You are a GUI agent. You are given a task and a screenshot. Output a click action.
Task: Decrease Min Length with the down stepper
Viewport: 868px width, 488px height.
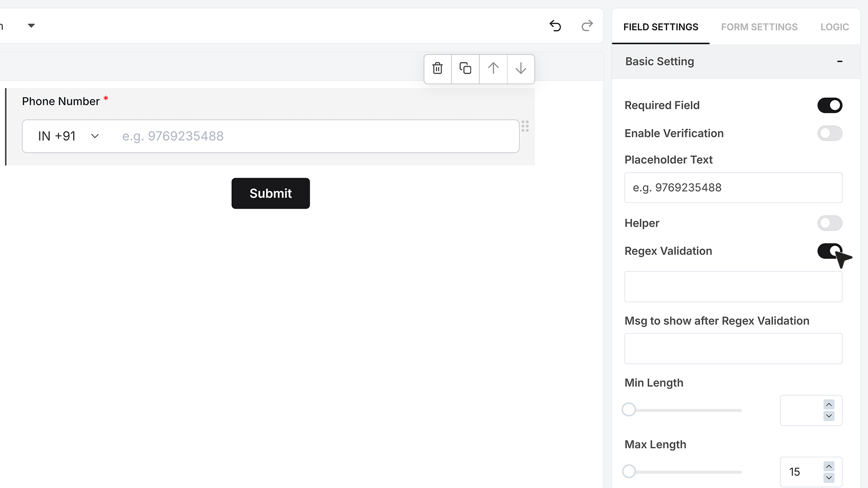click(829, 416)
